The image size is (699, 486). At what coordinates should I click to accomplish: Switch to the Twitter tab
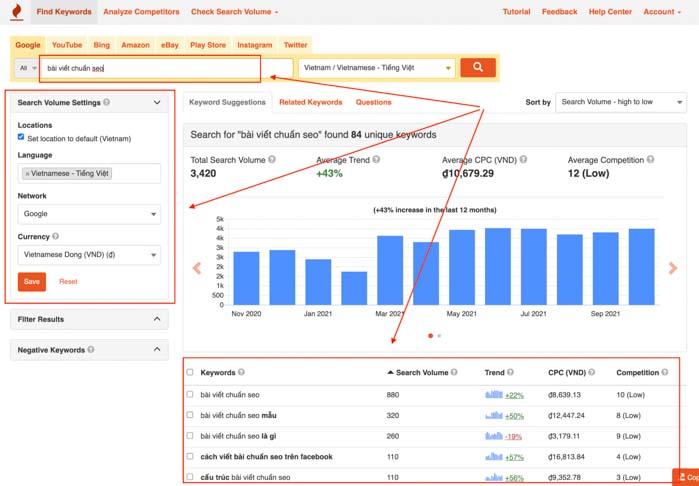coord(296,45)
